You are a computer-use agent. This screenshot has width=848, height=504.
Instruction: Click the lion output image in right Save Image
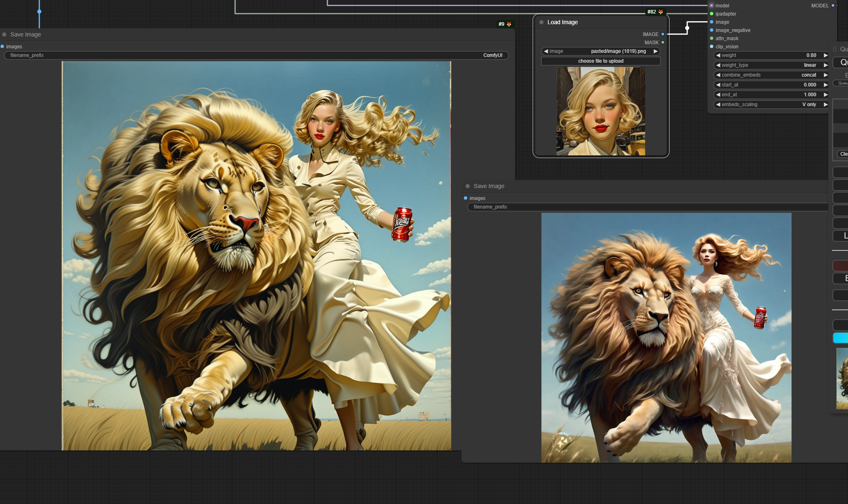666,338
